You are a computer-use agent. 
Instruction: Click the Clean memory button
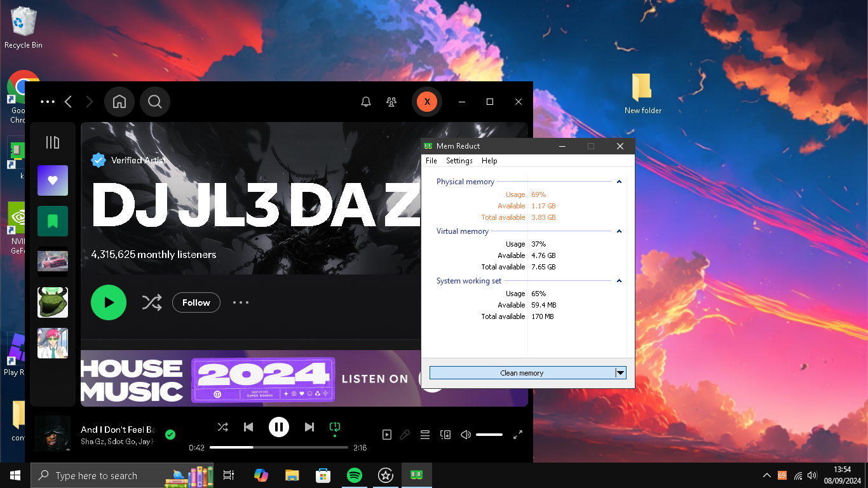point(522,373)
